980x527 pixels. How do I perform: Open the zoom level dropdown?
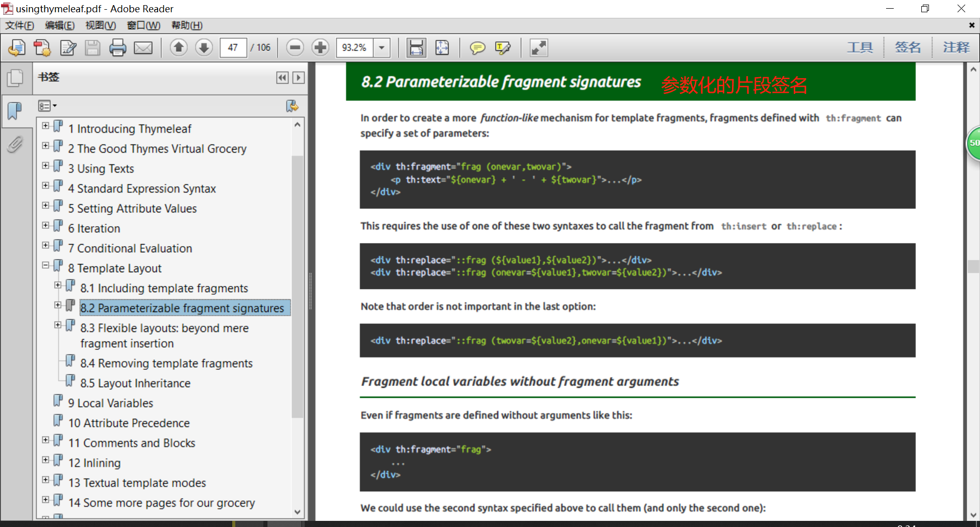coord(382,47)
